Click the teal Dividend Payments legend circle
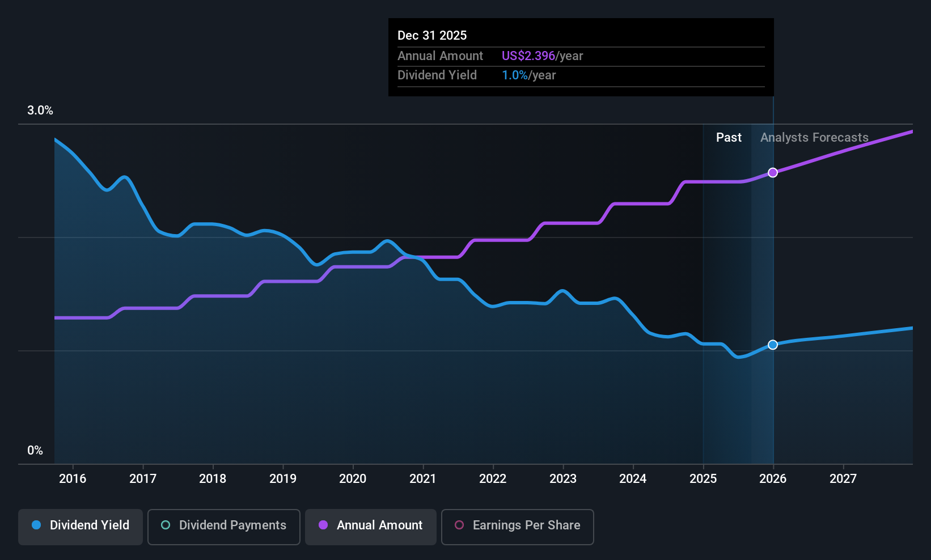 [x=166, y=525]
